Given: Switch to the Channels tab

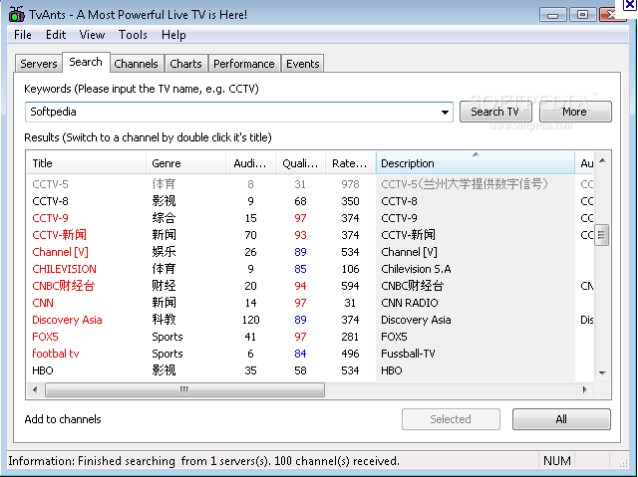Looking at the screenshot, I should (x=136, y=64).
